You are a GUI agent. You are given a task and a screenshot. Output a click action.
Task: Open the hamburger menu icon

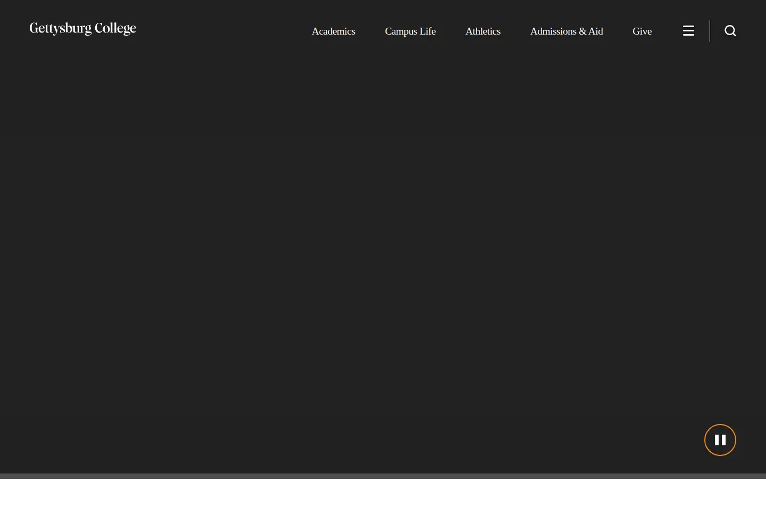(688, 31)
